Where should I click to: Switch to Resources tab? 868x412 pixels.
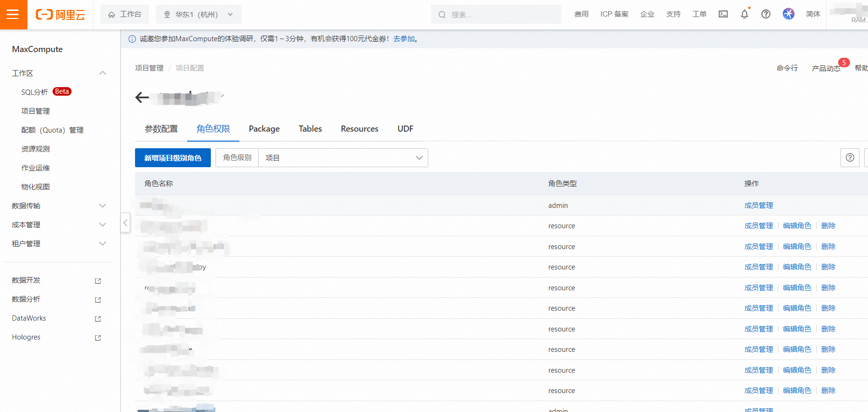(x=360, y=129)
